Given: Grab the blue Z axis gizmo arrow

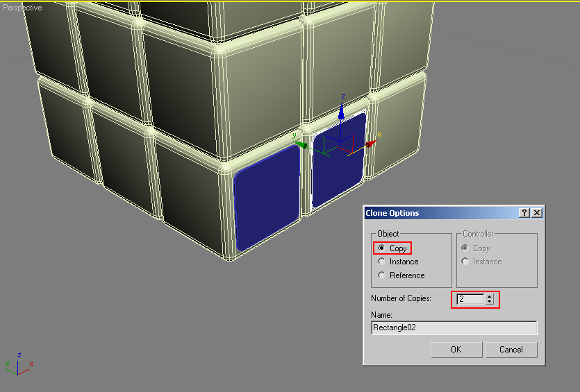Looking at the screenshot, I should (342, 112).
